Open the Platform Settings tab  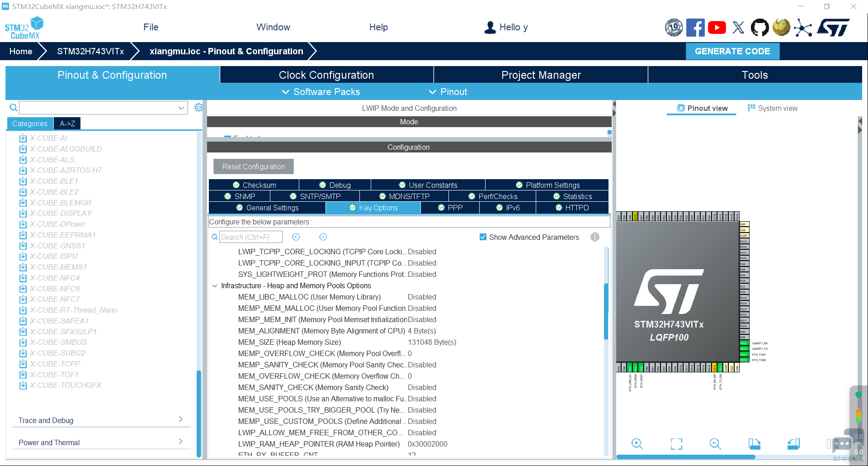(x=547, y=185)
